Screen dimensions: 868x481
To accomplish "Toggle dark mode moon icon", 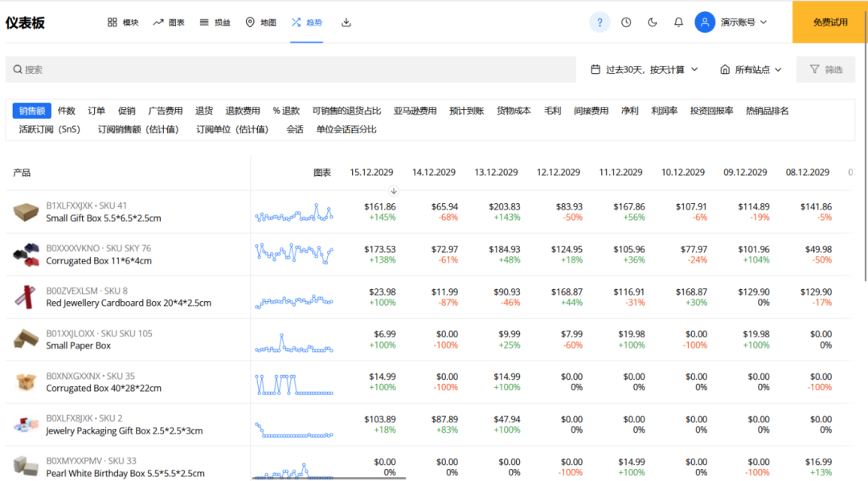I will coord(652,22).
